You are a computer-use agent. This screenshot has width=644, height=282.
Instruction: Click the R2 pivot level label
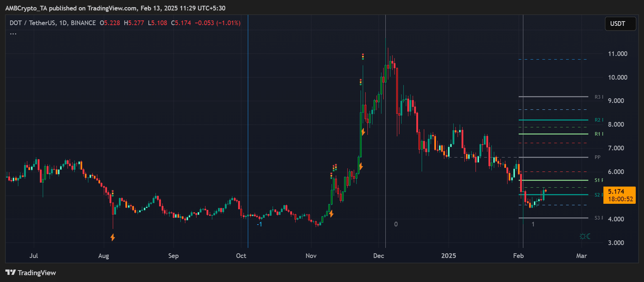(x=598, y=120)
